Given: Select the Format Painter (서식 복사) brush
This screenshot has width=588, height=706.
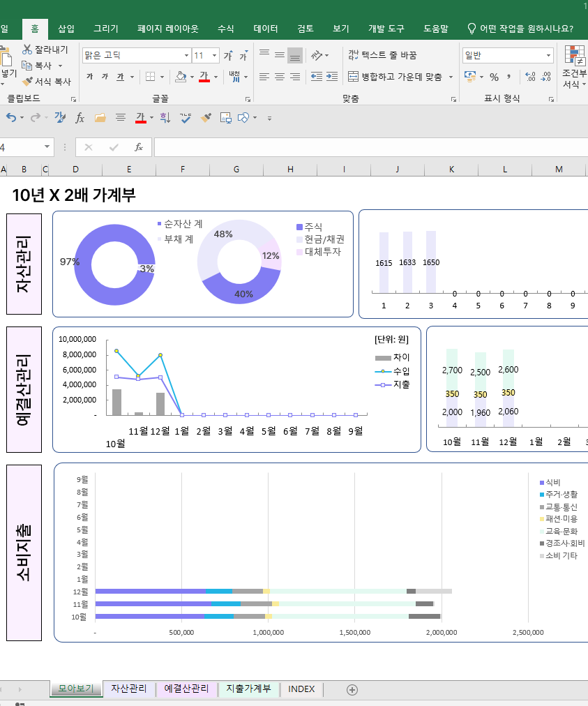Looking at the screenshot, I should coord(27,82).
